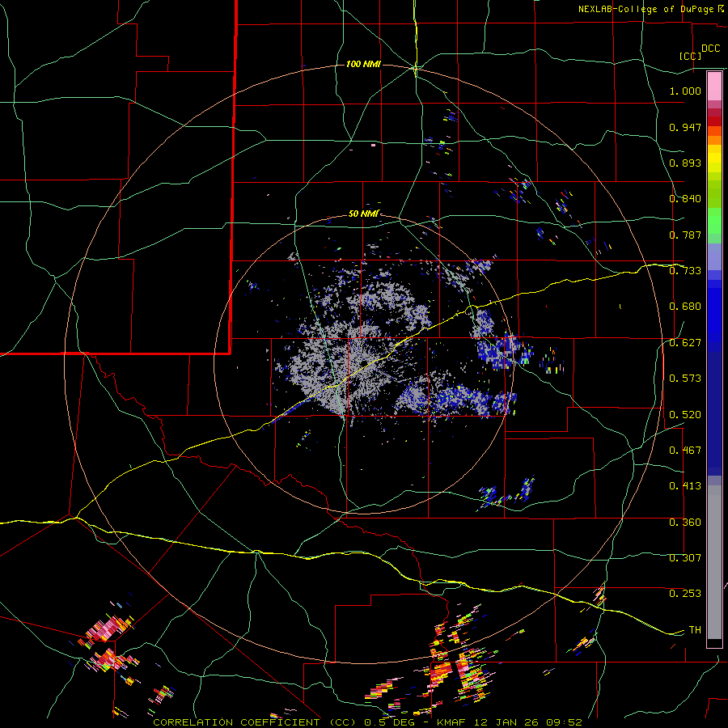Select the 0.520 scale value
Viewport: 728px width, 728px height.
pos(685,415)
